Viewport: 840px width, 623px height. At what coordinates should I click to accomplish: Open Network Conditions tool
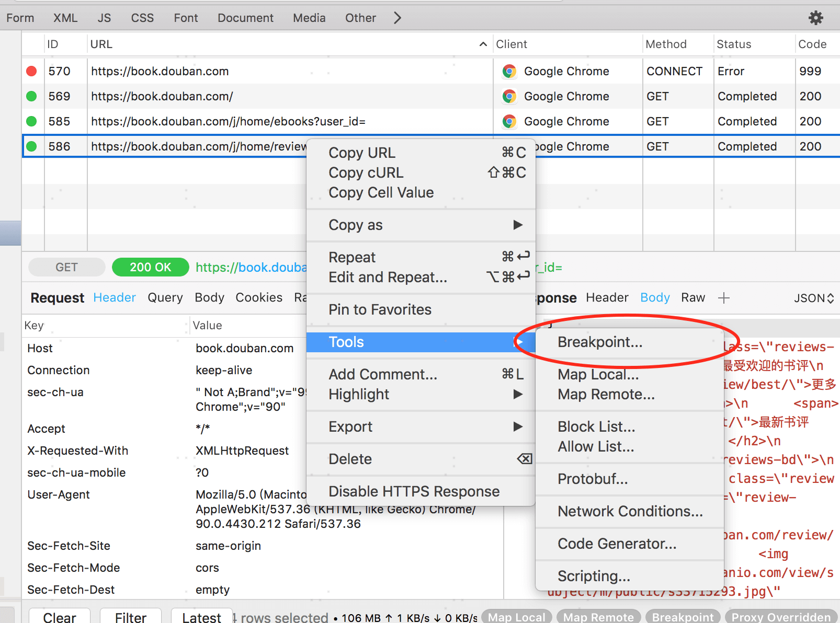tap(630, 511)
